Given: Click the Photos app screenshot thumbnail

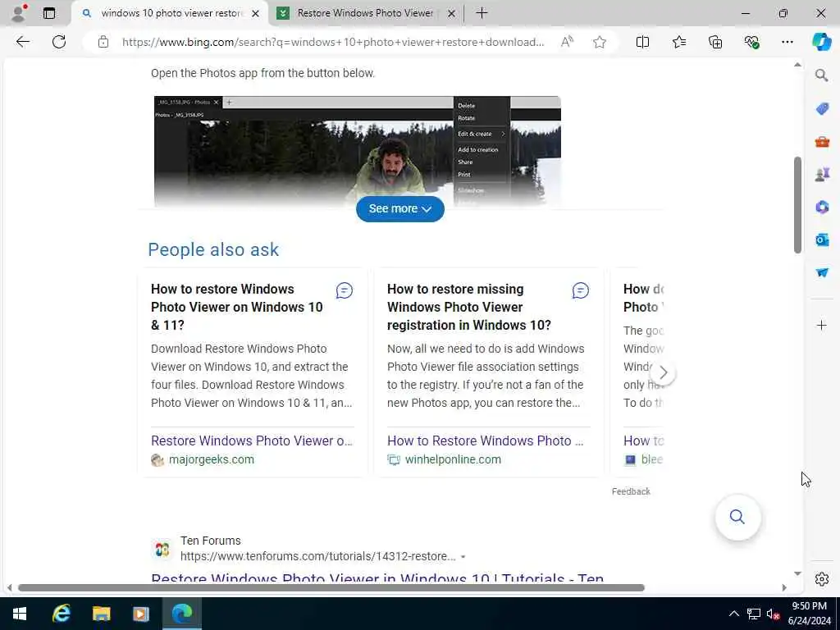Looking at the screenshot, I should coord(358,151).
